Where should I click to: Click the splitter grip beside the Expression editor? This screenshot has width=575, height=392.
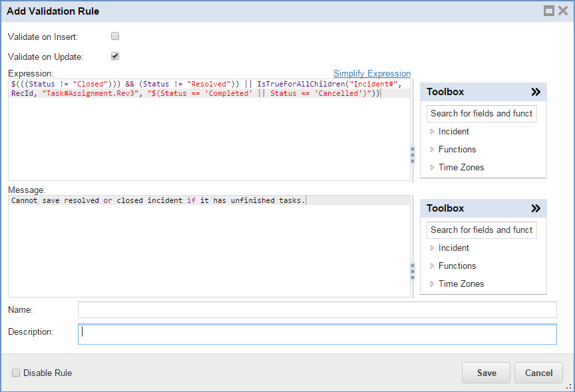point(413,155)
